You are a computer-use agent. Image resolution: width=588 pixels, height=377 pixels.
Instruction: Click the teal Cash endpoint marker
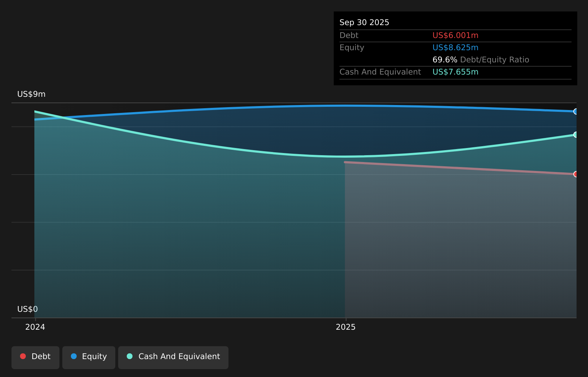576,135
